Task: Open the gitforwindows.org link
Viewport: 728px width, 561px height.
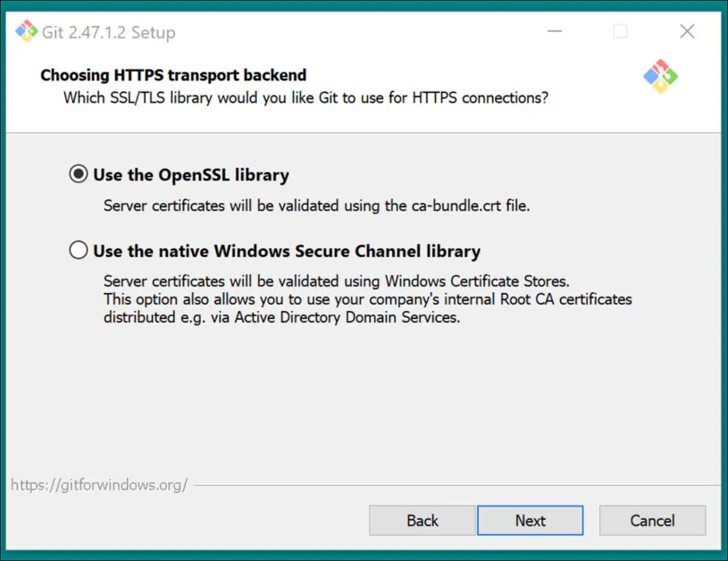Action: 99,485
